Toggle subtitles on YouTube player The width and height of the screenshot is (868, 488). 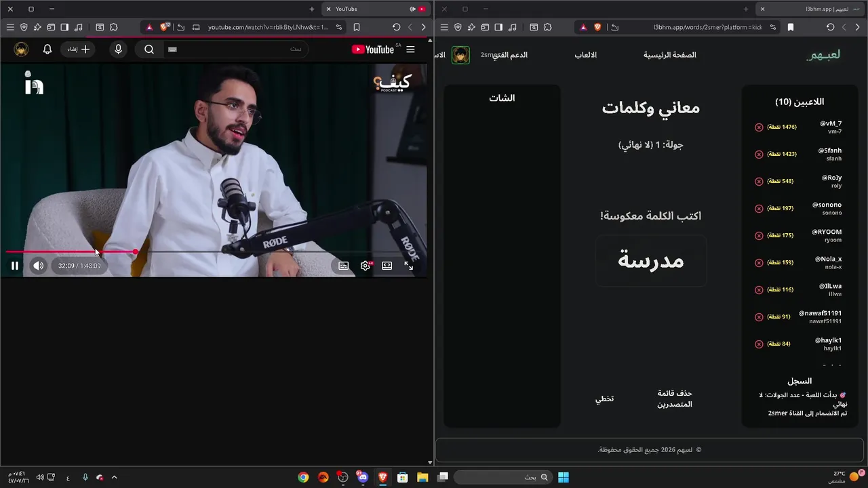[x=344, y=266]
